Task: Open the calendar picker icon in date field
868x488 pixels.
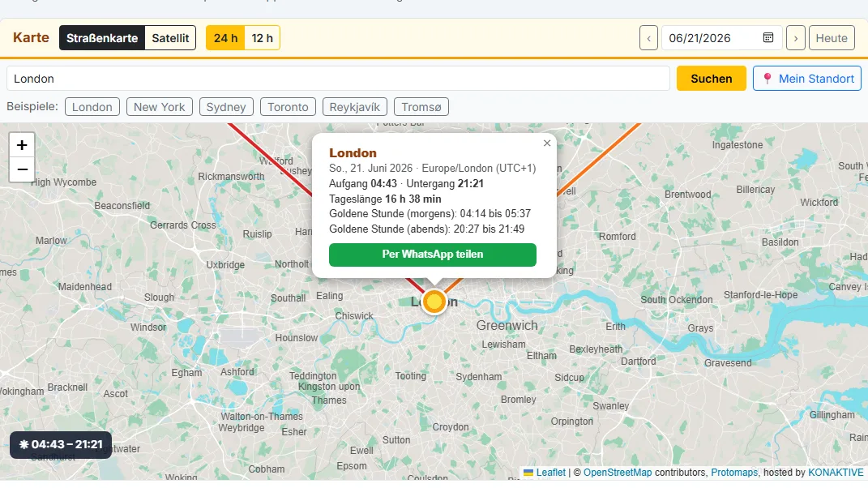Action: [768, 37]
